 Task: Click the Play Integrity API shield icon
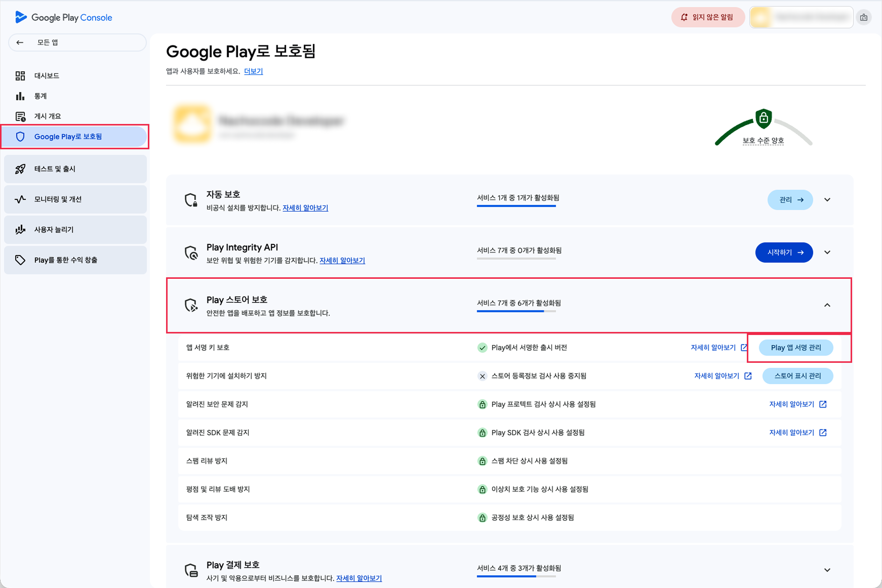(x=191, y=253)
